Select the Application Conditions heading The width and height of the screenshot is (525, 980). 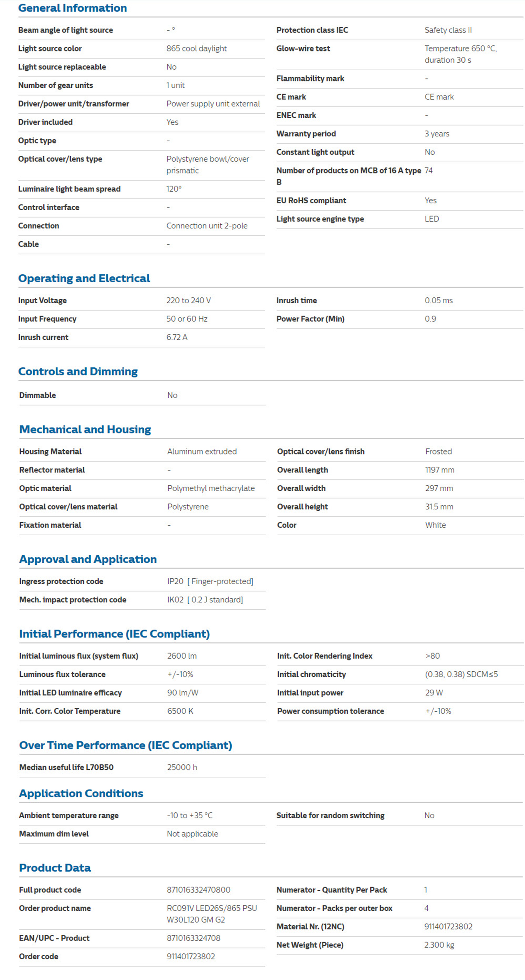click(81, 793)
